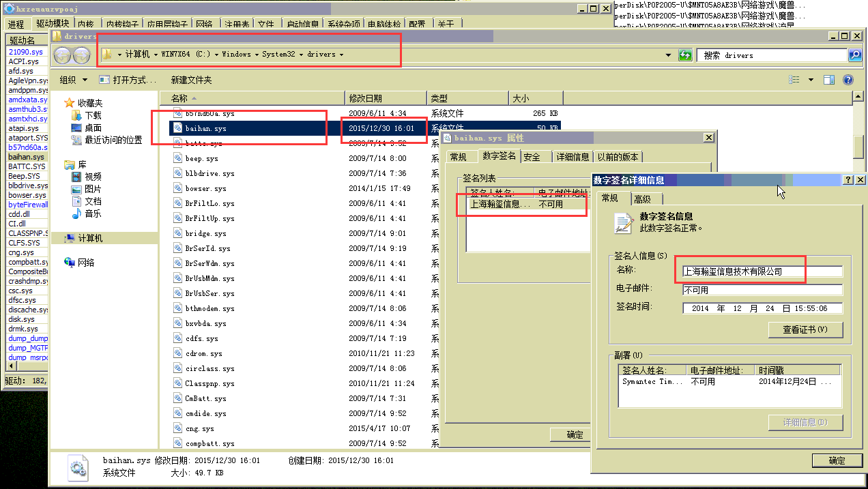This screenshot has width=868, height=489.
Task: Select ACPI.sys in the background driver list
Action: (27, 61)
